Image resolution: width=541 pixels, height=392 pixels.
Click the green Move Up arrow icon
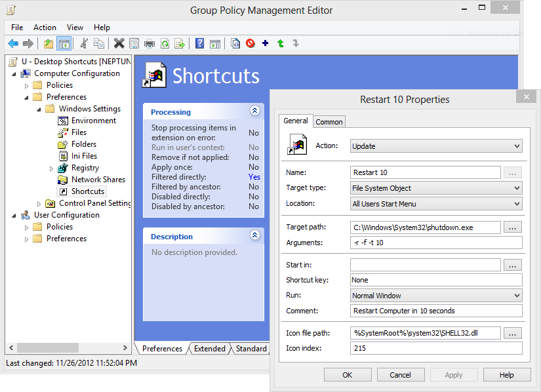(x=281, y=43)
